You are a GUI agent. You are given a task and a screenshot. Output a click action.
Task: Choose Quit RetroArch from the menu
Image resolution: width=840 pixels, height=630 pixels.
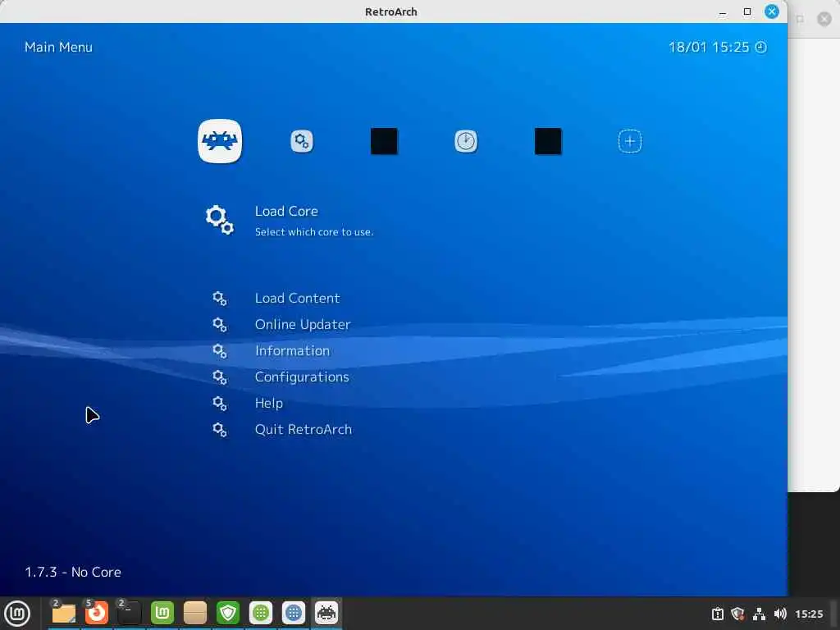304,430
